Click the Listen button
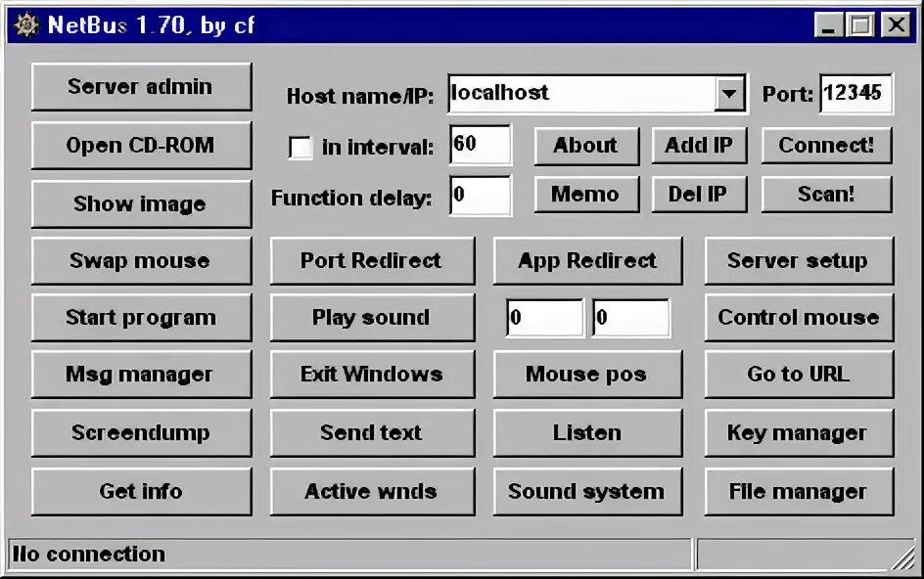This screenshot has height=579, width=924. 587,433
